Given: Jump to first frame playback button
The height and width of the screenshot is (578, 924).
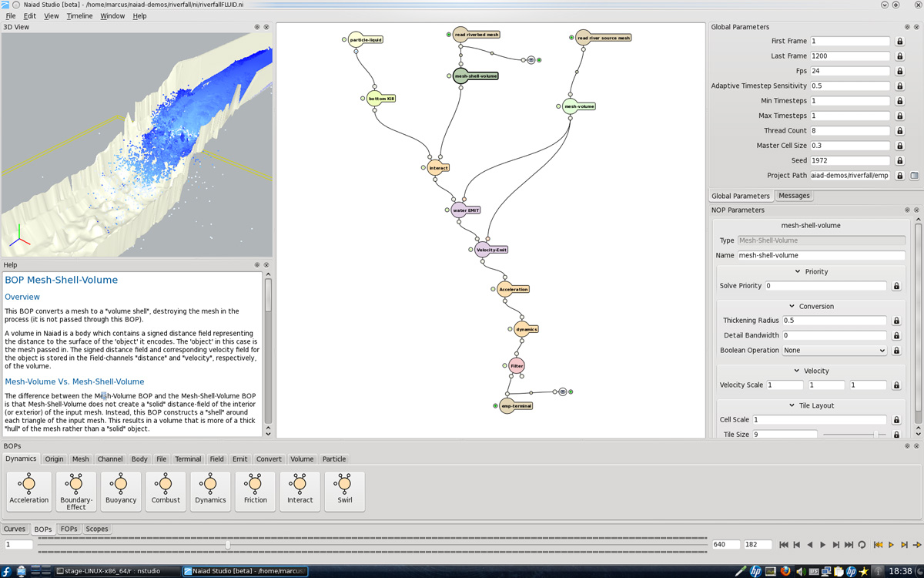Looking at the screenshot, I should (x=784, y=545).
